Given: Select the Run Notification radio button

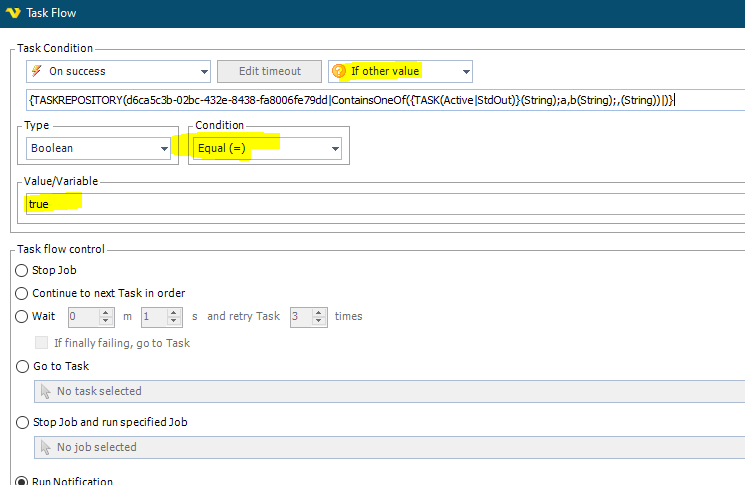Looking at the screenshot, I should coord(23,481).
